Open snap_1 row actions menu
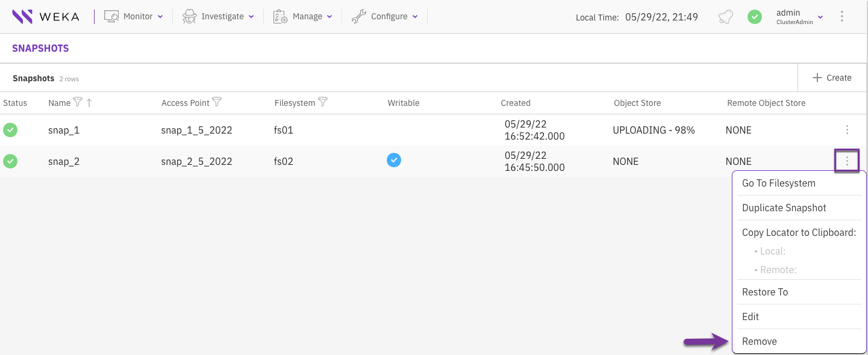 pos(847,130)
